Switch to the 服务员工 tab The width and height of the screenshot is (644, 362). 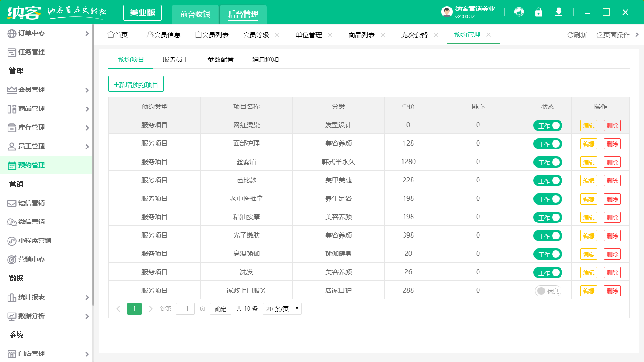[x=175, y=59]
